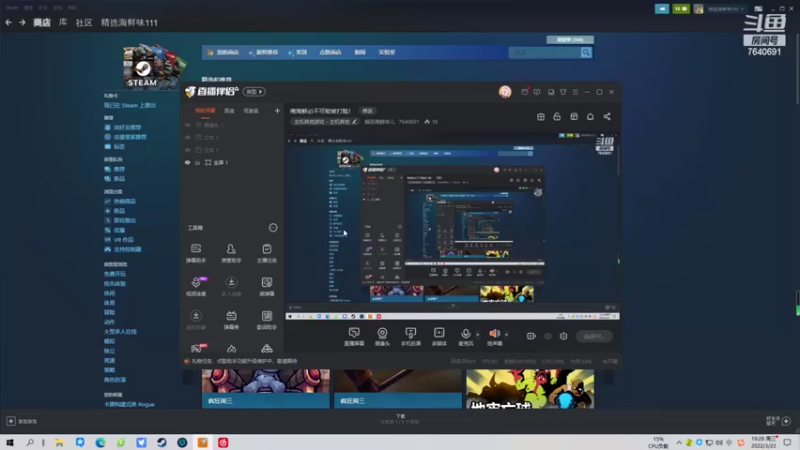800x450 pixels.
Task: Open the 疯狂周三 robot game thumbnail
Action: tap(266, 388)
